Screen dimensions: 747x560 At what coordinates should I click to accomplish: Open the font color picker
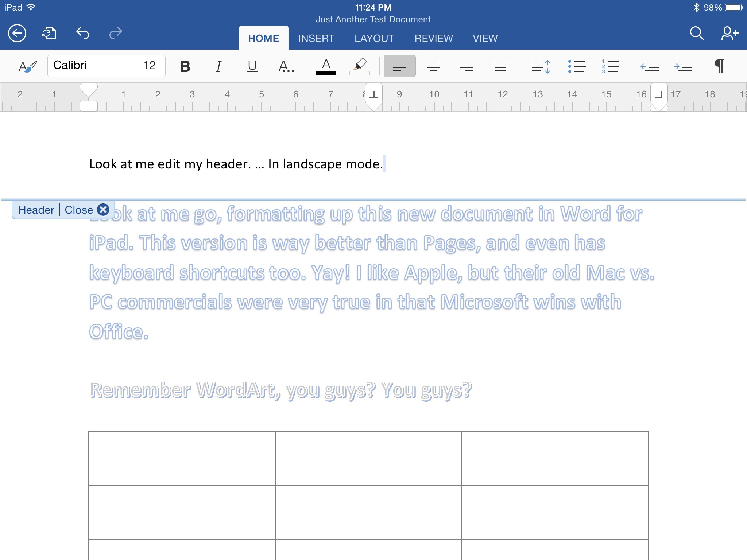326,66
